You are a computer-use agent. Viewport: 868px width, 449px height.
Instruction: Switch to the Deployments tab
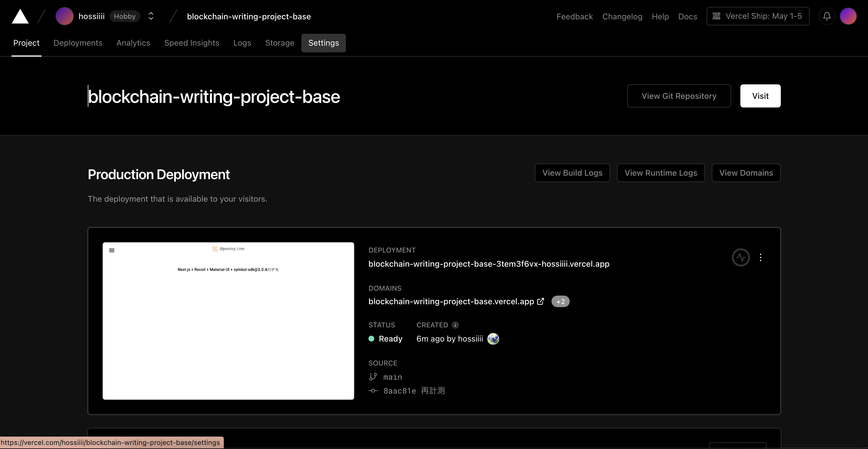tap(78, 43)
